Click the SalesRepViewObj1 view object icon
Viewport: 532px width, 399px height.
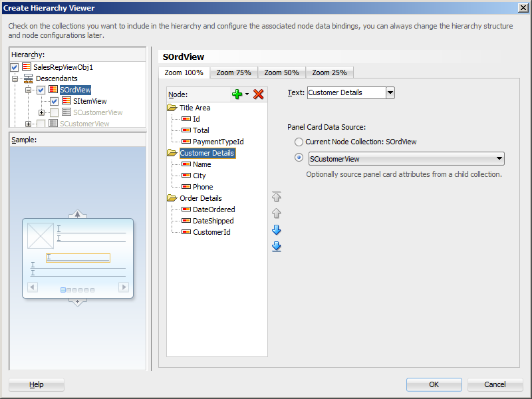27,66
